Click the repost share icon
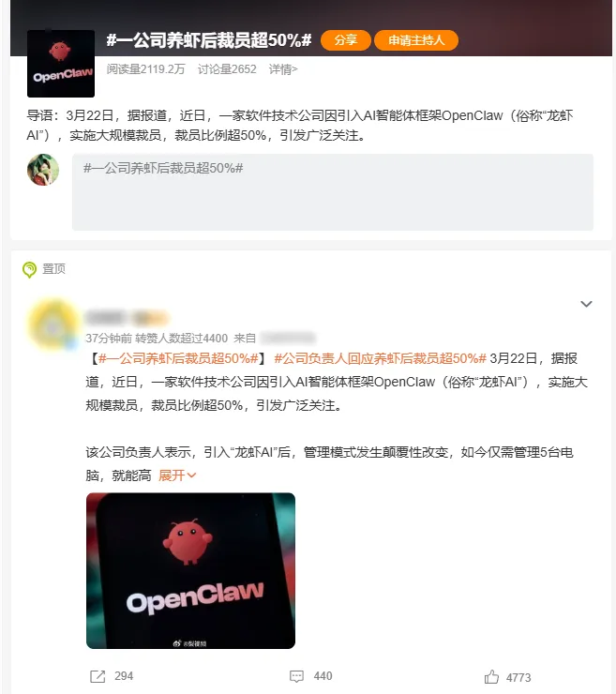This screenshot has width=616, height=694. click(98, 676)
